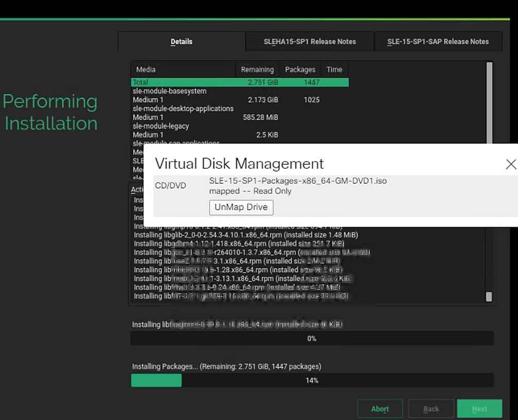Click the 1447 total packages cell
The image size is (518, 420).
coord(312,82)
